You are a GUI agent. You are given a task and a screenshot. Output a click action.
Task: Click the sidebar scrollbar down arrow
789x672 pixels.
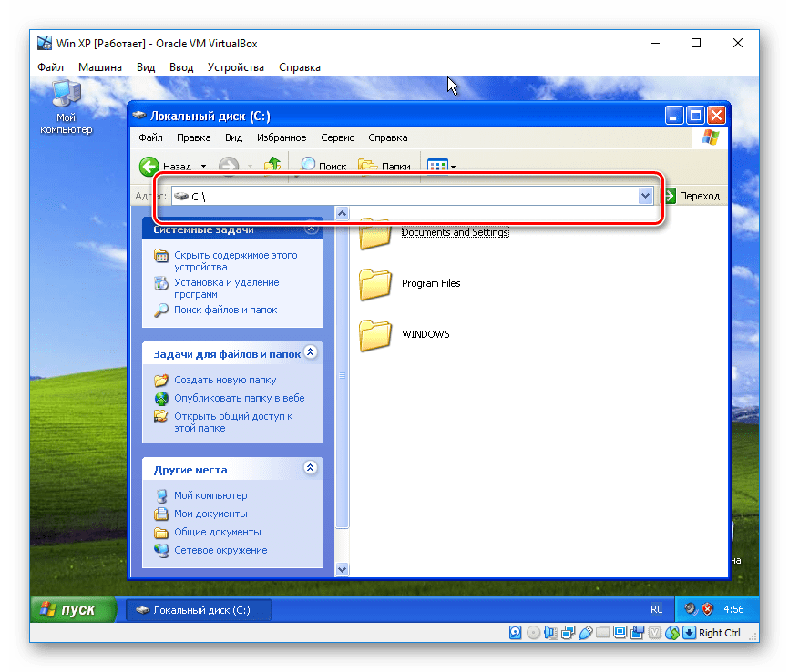(x=343, y=569)
